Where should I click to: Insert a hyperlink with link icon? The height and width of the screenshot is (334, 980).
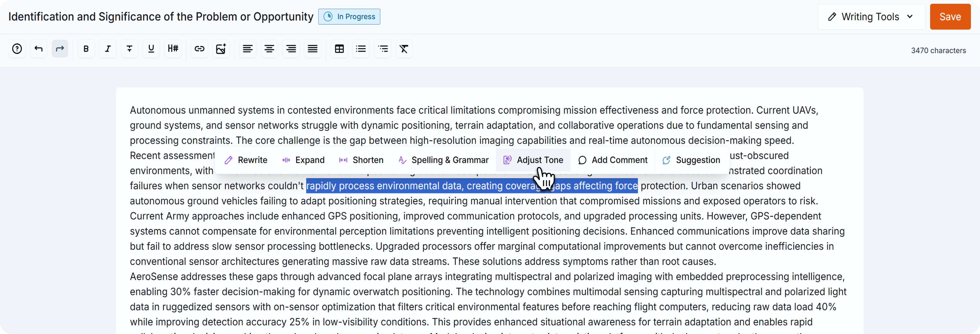(x=199, y=49)
